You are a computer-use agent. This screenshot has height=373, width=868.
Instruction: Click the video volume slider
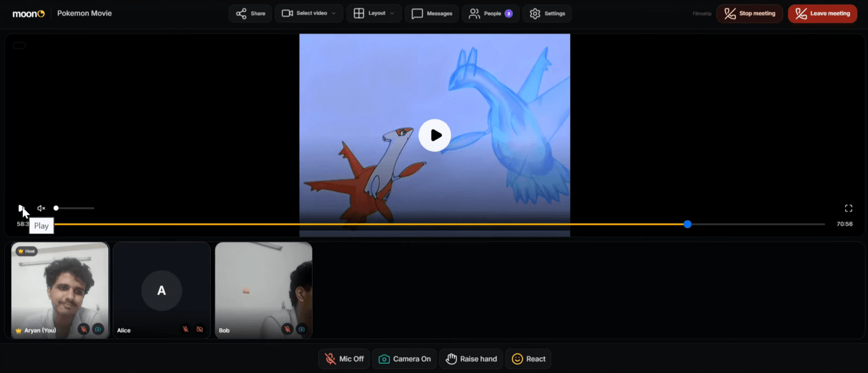coord(75,208)
